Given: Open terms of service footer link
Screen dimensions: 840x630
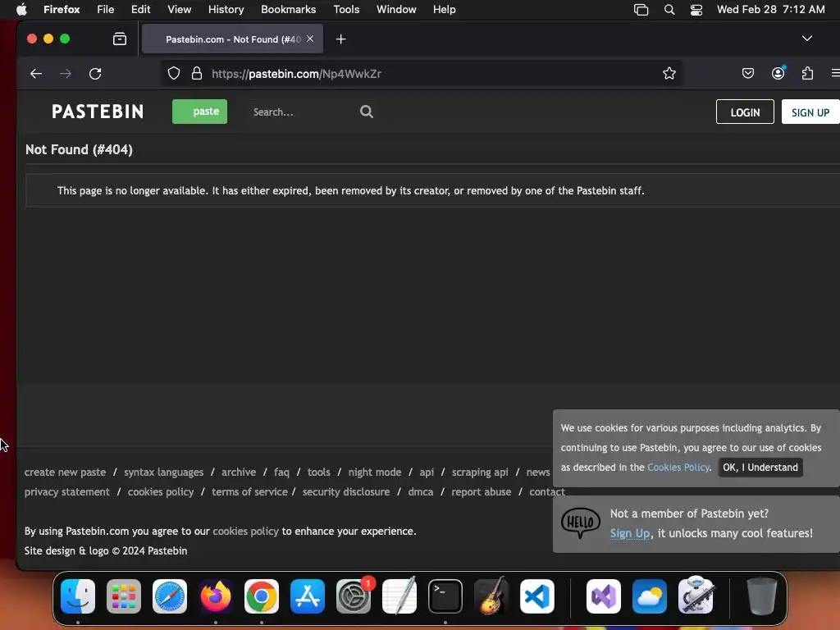Looking at the screenshot, I should coord(249,492).
